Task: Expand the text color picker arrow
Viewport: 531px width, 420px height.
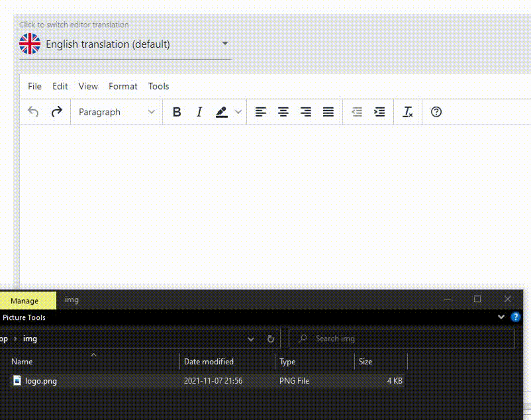Action: pyautogui.click(x=238, y=111)
